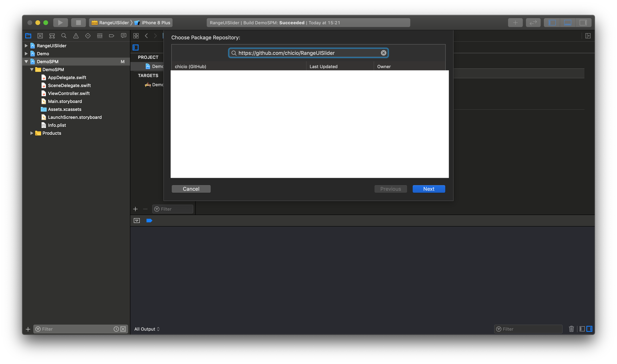Click the Run (play) button

coord(60,23)
